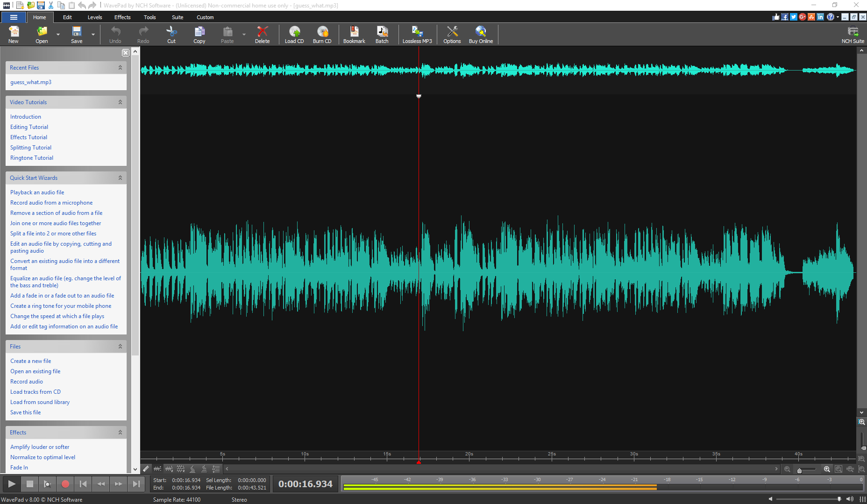Screen dimensions: 867x504
Task: Click the Save floppy disk ribbon button
Action: click(x=77, y=35)
